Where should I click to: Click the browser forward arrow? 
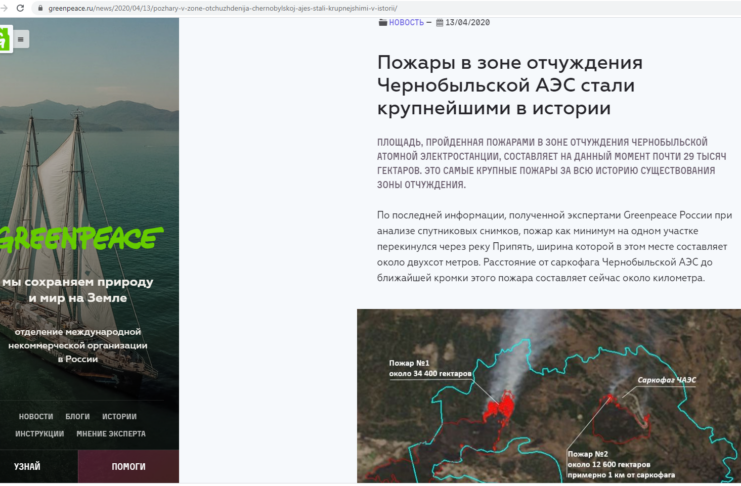click(x=4, y=8)
